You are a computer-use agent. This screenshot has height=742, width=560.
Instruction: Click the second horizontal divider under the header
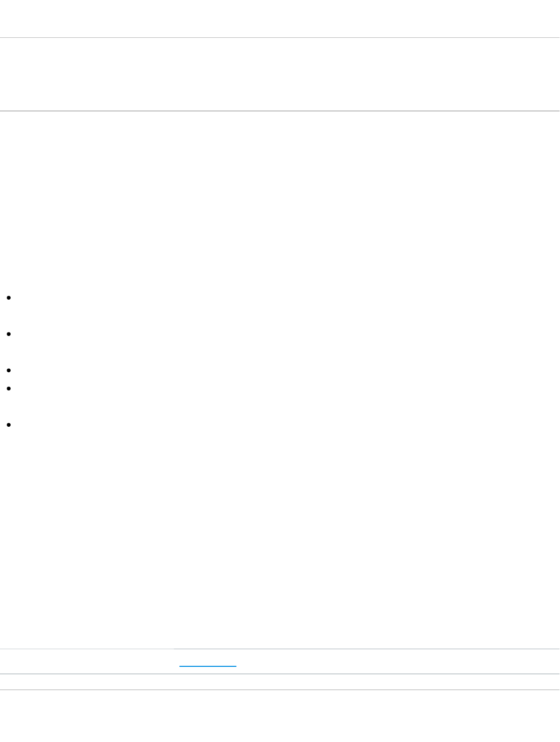click(280, 110)
